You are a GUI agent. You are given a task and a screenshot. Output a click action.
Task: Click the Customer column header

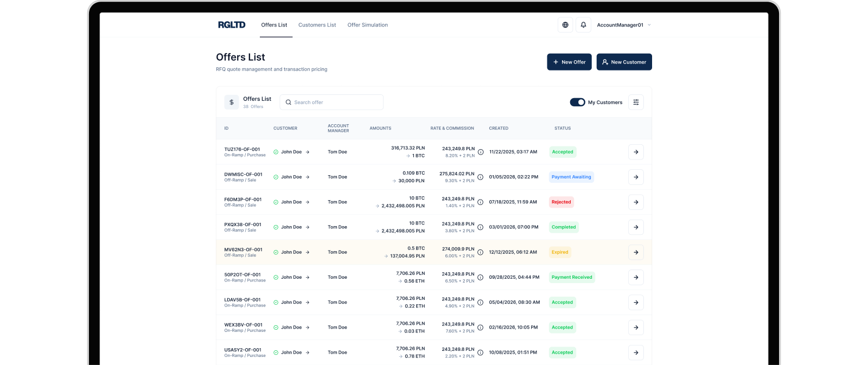(285, 129)
